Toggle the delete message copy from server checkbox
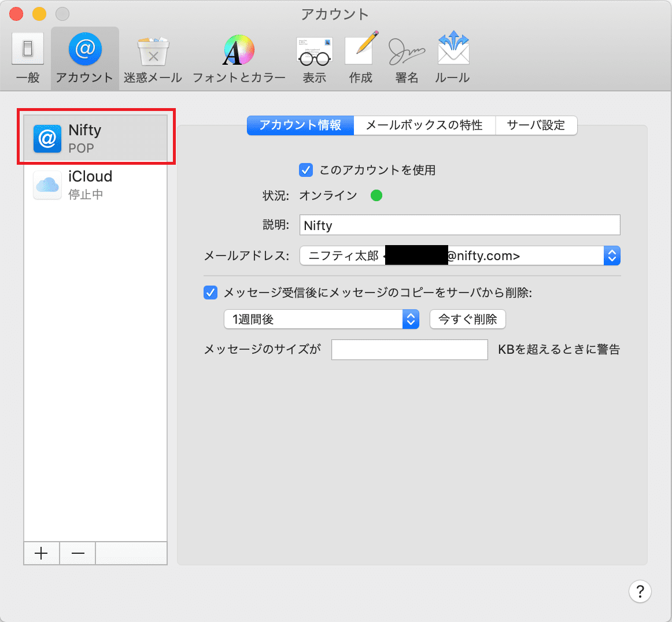672x622 pixels. click(211, 293)
